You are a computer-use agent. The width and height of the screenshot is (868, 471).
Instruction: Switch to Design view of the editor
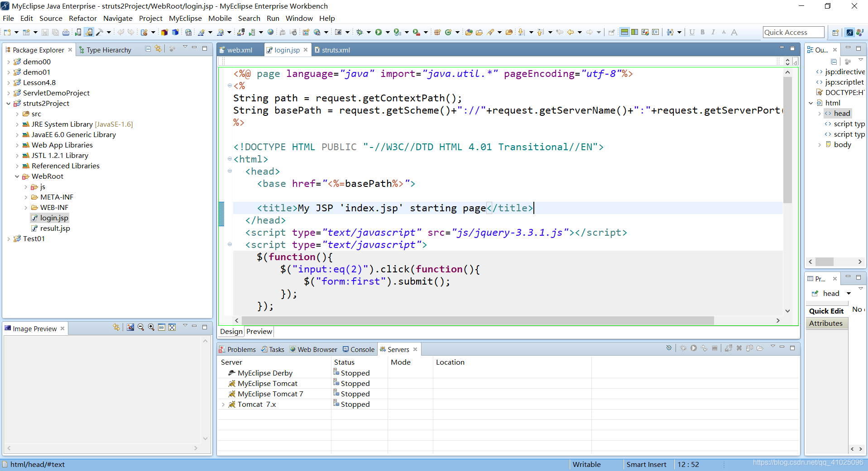click(231, 331)
